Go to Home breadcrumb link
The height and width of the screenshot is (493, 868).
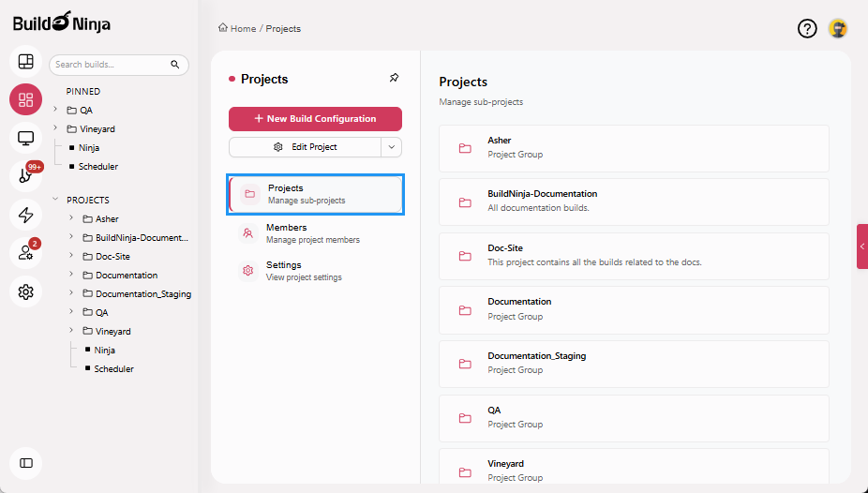click(243, 29)
